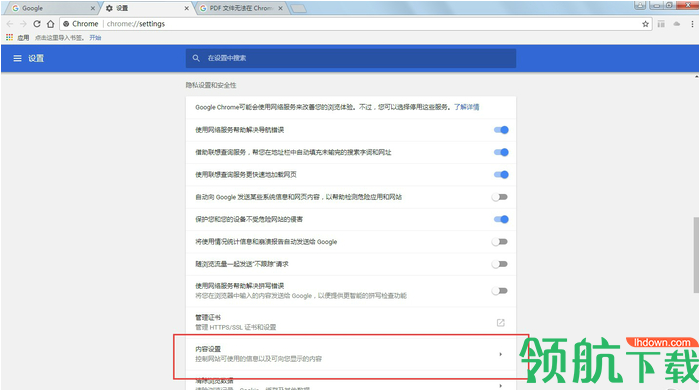Open the 管理证书 row

pyautogui.click(x=351, y=322)
